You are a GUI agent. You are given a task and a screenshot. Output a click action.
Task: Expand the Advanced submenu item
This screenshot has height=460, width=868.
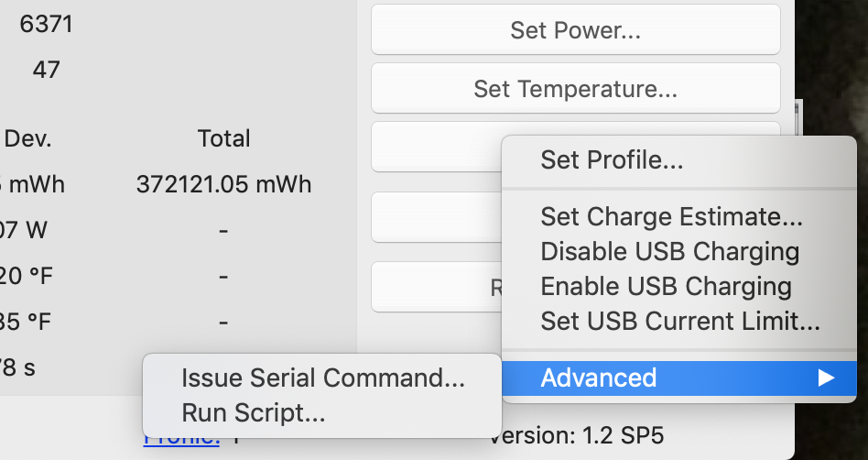coord(599,378)
